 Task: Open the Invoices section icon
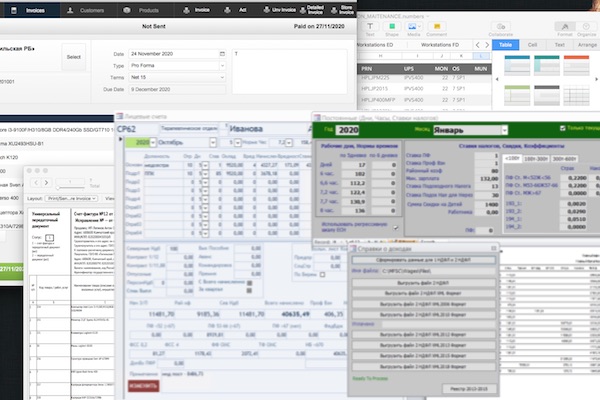tap(14, 10)
